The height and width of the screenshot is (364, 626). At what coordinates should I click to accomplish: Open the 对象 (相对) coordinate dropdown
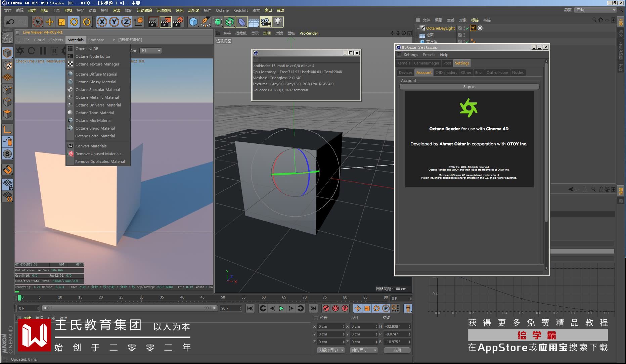[x=331, y=350]
